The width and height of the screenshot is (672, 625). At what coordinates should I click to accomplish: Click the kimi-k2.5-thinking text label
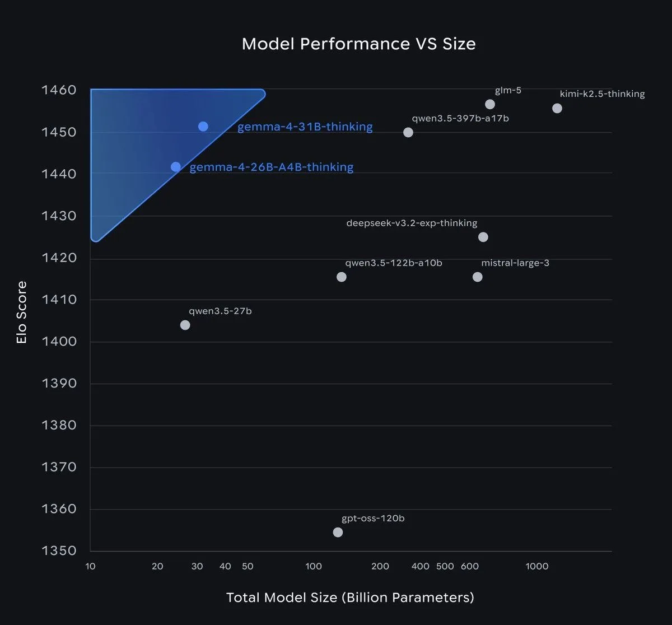click(x=602, y=94)
